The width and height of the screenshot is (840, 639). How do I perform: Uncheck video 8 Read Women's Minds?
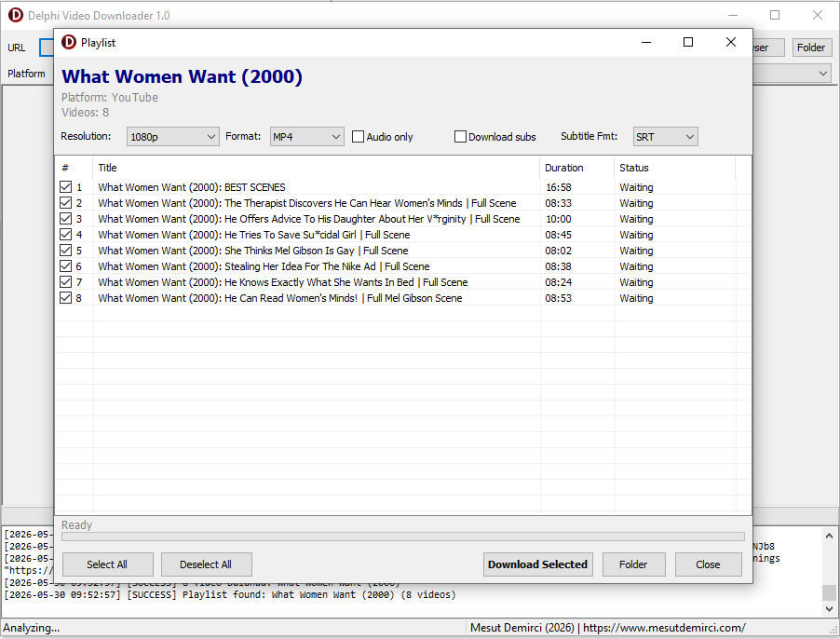click(65, 298)
